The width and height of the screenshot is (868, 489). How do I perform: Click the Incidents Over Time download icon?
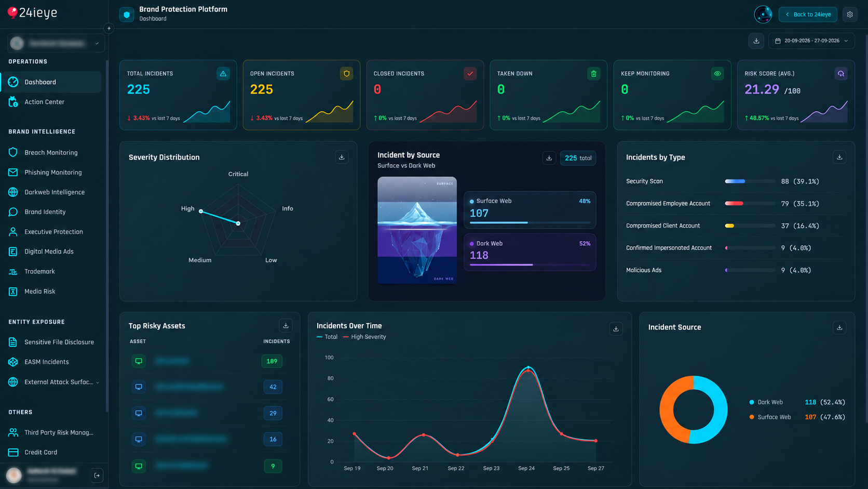616,328
